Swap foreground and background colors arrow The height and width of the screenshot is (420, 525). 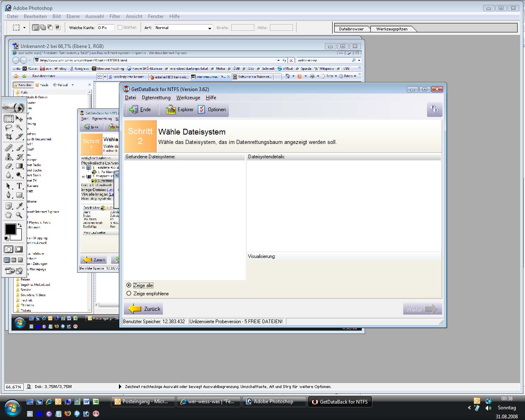click(x=19, y=225)
